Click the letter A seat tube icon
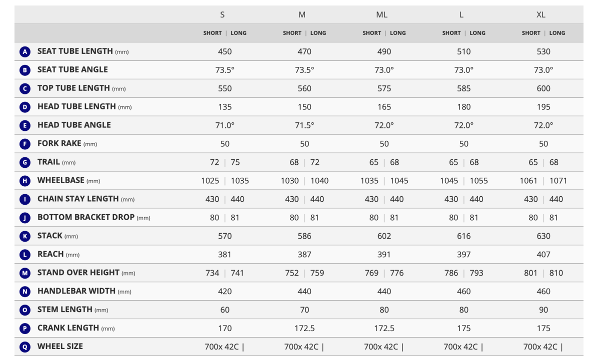The height and width of the screenshot is (364, 600). (25, 51)
